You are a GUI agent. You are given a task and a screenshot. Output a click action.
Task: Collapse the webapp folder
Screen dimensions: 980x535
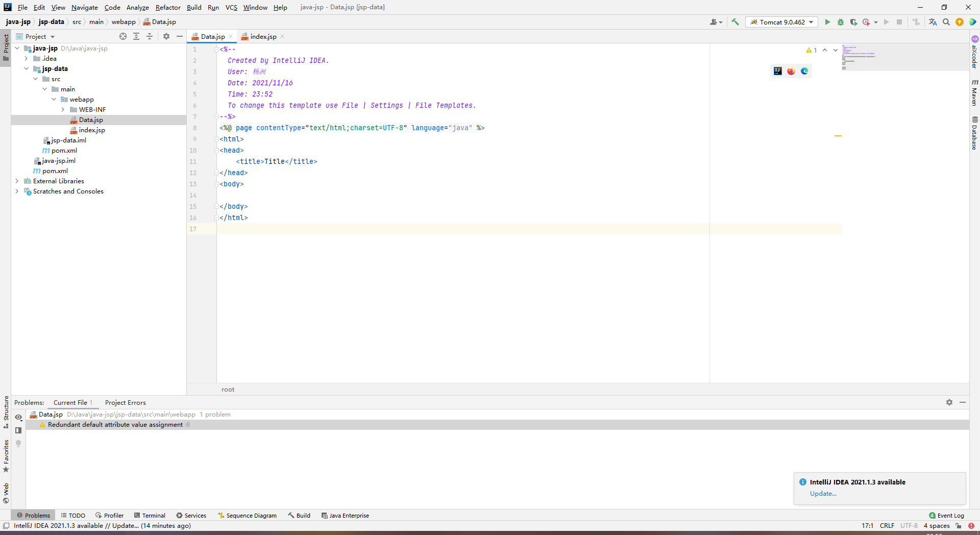(54, 100)
